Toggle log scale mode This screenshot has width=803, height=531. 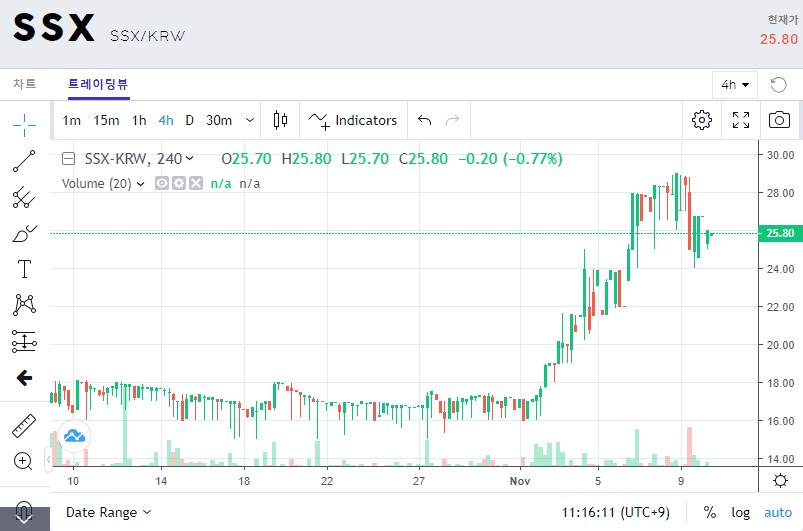(x=741, y=513)
